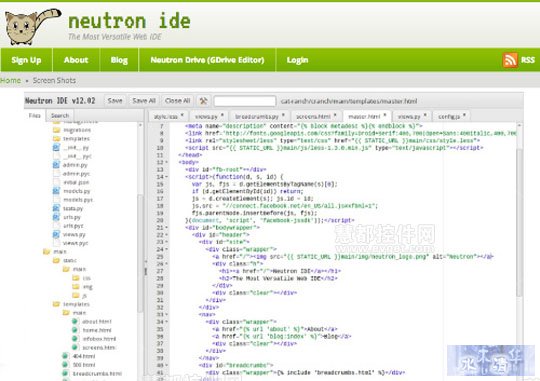The image size is (540, 381).
Task: Click the green HTML icon beside infobox.html
Action: pyautogui.click(x=75, y=339)
